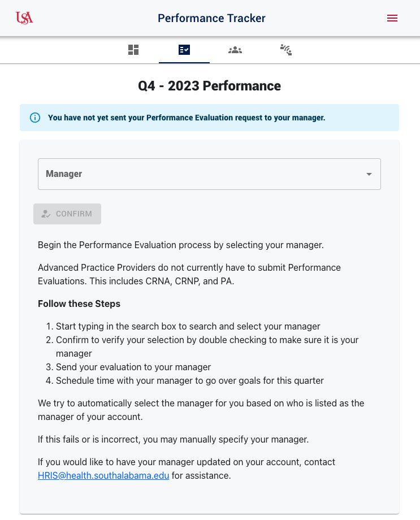This screenshot has width=420, height=520.
Task: Click the Follow these Steps heading
Action: [79, 304]
